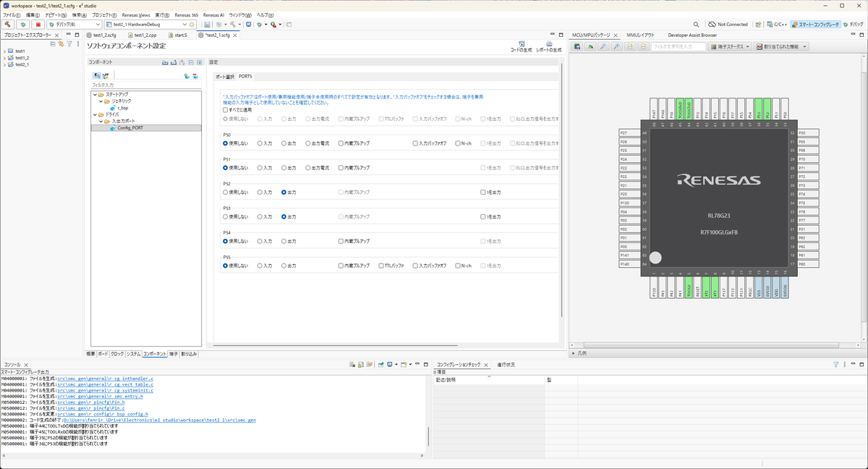Viewport: 868px width, 469px height.
Task: Open the Developer Assist Browser tab
Action: tap(692, 35)
